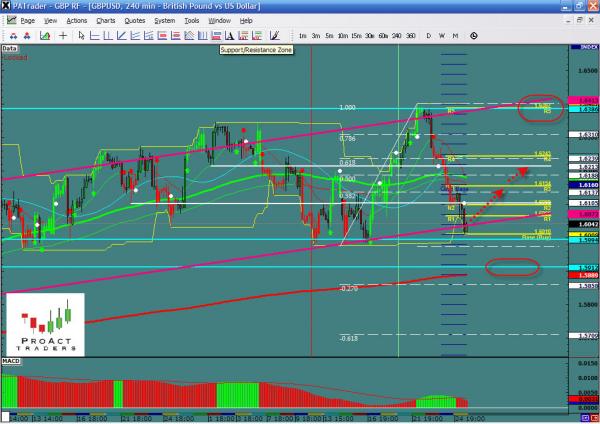
Task: Click the black 1.6042 current price tag
Action: point(584,224)
